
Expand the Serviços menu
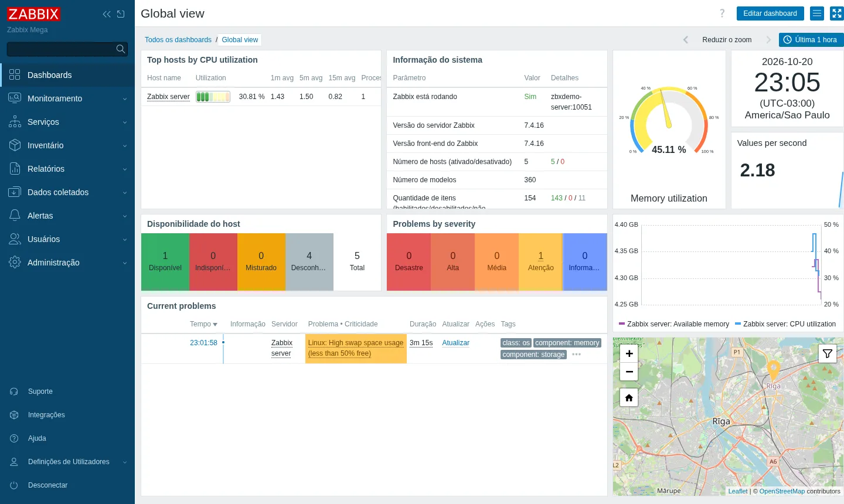(67, 122)
